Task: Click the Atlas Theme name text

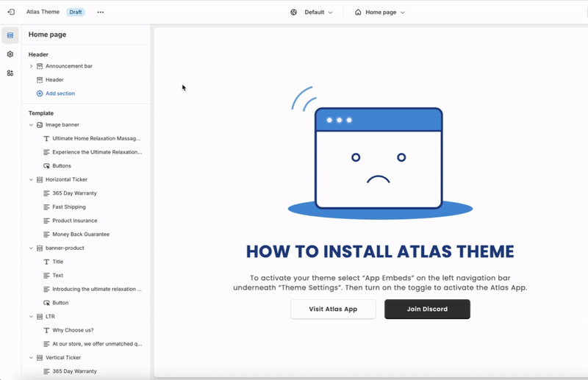Action: point(43,12)
